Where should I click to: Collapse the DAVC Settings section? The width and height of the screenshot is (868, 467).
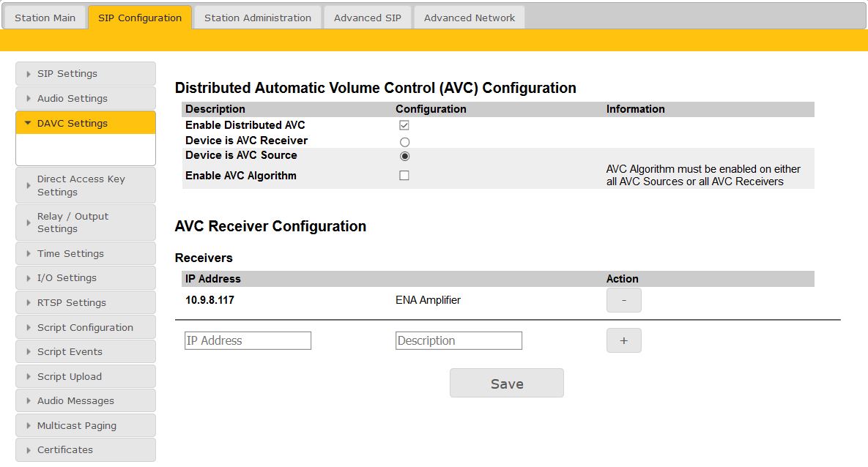coord(85,123)
